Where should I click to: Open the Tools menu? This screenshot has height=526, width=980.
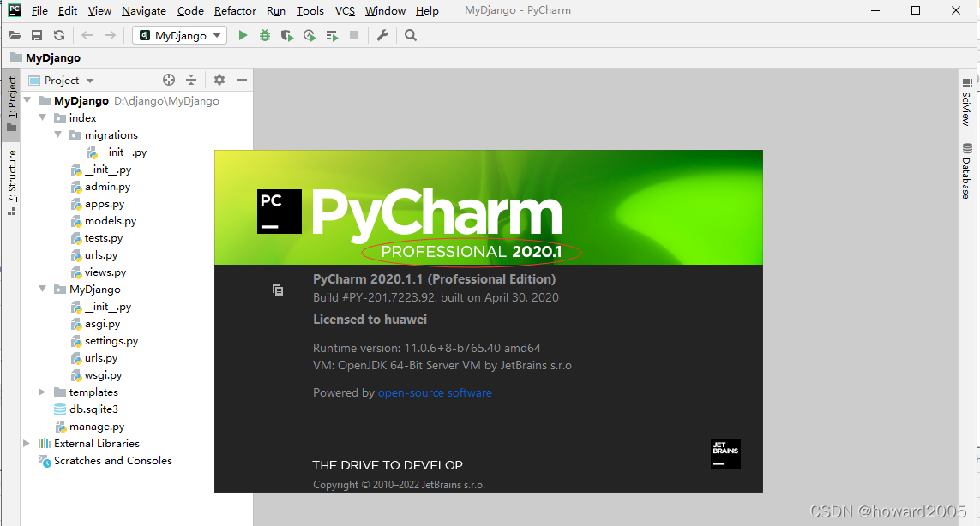[x=310, y=10]
